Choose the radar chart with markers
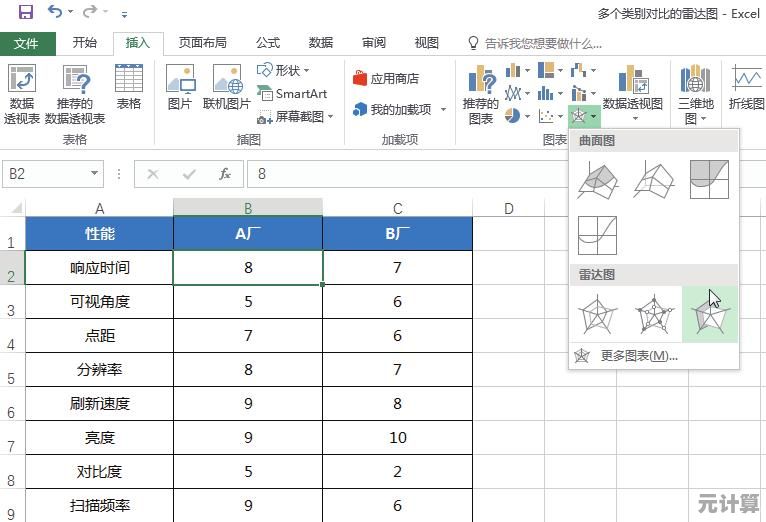766x522 pixels. click(653, 315)
